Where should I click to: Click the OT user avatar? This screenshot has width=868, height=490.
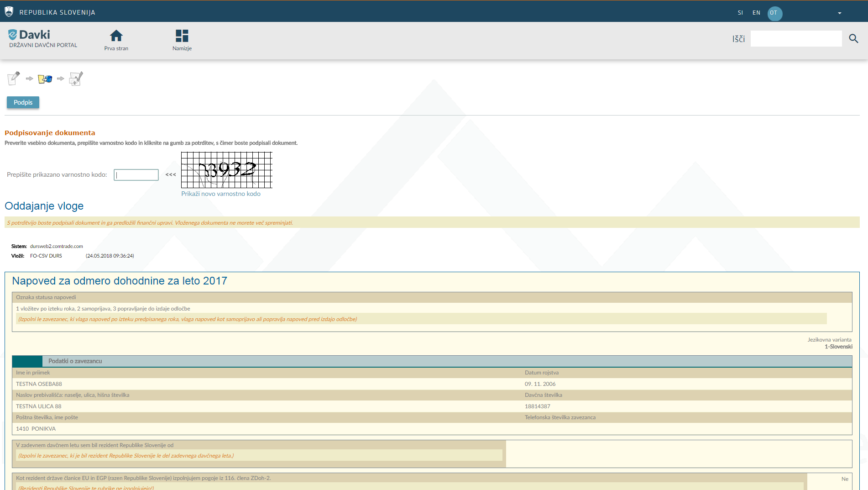(x=774, y=13)
